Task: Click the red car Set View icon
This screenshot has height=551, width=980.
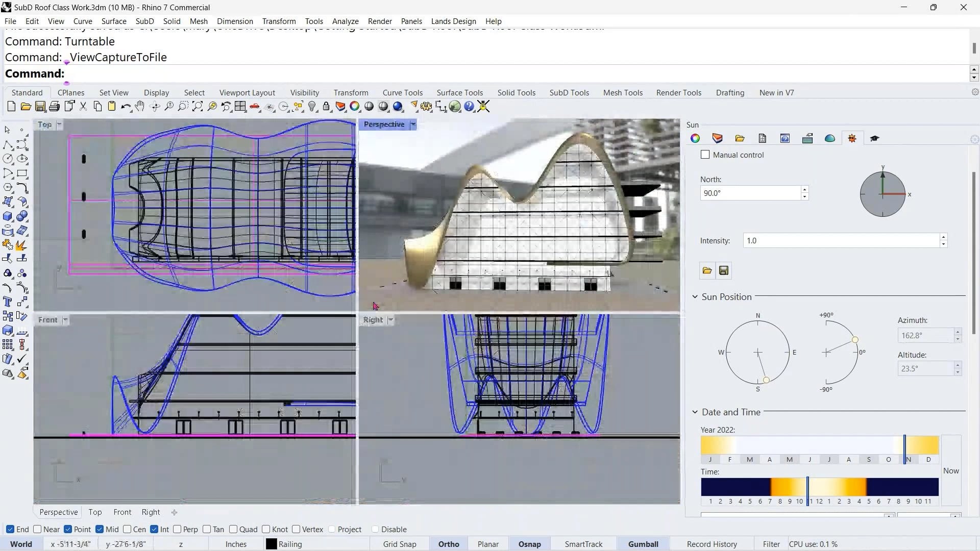Action: pos(255,107)
